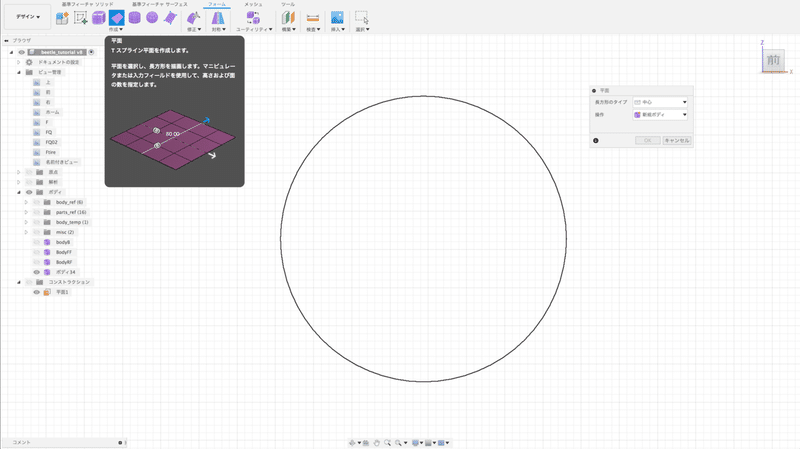Select the T-Spline Box tool
This screenshot has width=800, height=449.
(x=98, y=18)
